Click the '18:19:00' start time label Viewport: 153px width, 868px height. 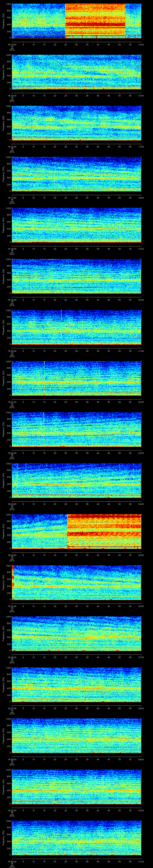[x=12, y=300]
